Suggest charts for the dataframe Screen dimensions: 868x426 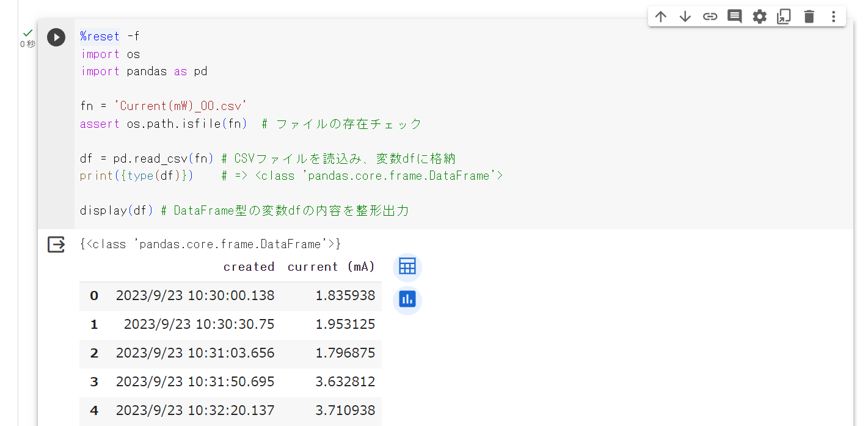(x=407, y=299)
